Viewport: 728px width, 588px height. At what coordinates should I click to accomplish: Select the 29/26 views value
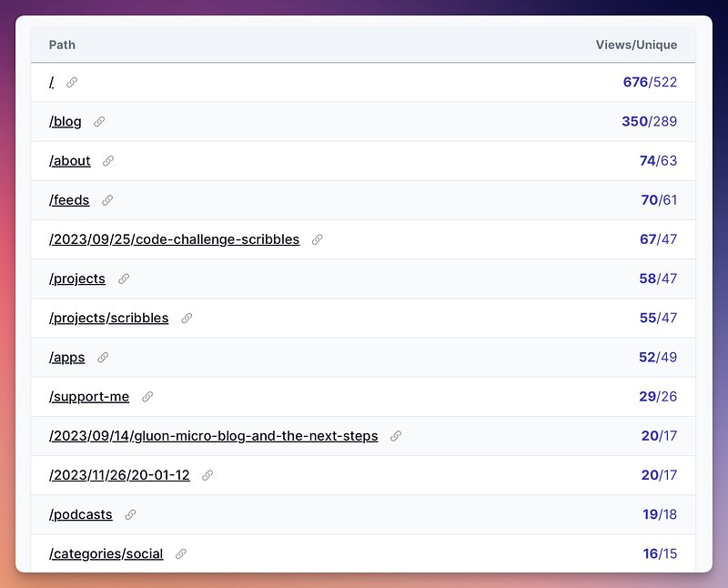click(658, 397)
